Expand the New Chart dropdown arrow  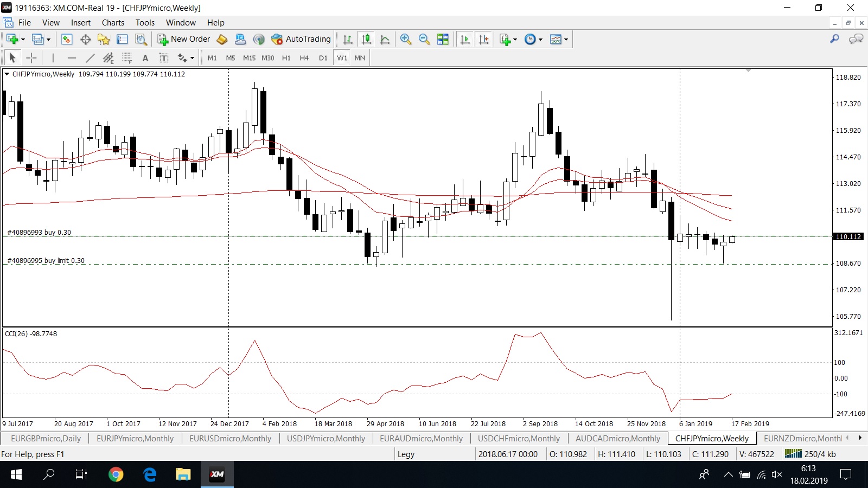[x=23, y=40]
